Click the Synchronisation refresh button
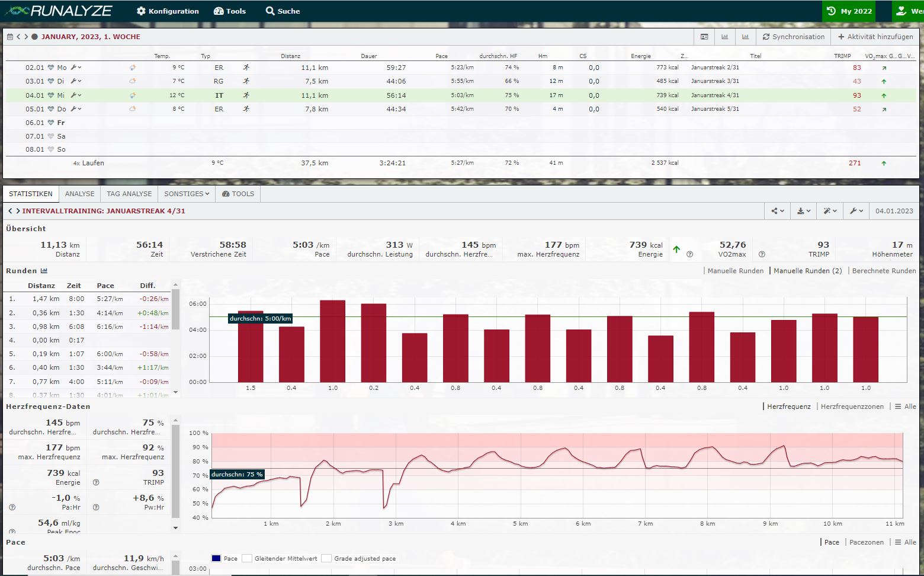This screenshot has width=924, height=576. [x=793, y=37]
